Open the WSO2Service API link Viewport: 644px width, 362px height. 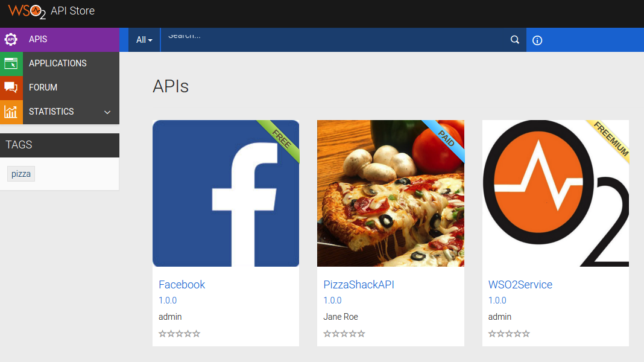520,284
